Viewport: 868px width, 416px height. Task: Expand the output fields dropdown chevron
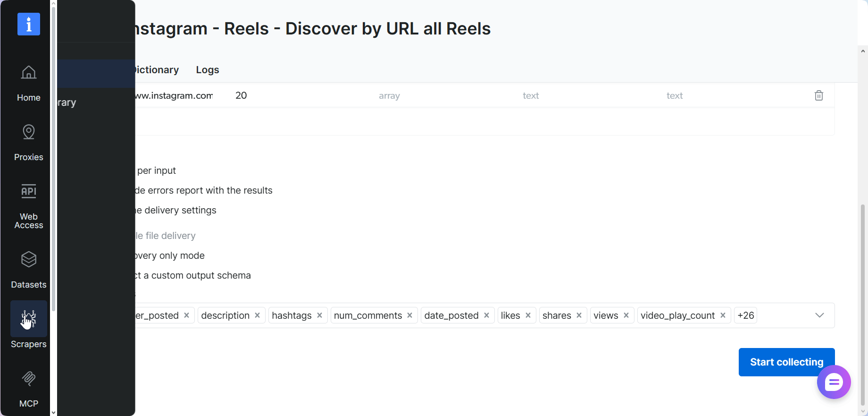[819, 315]
